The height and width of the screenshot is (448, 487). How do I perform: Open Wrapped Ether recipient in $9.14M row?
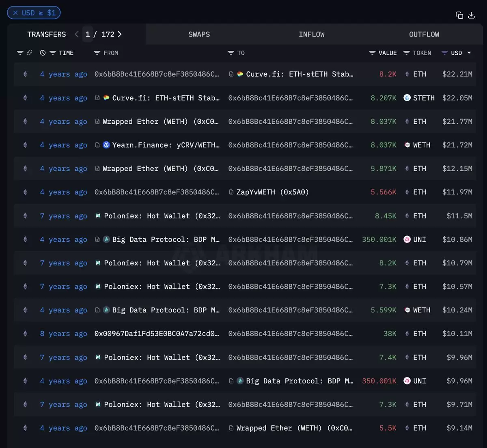pyautogui.click(x=294, y=428)
